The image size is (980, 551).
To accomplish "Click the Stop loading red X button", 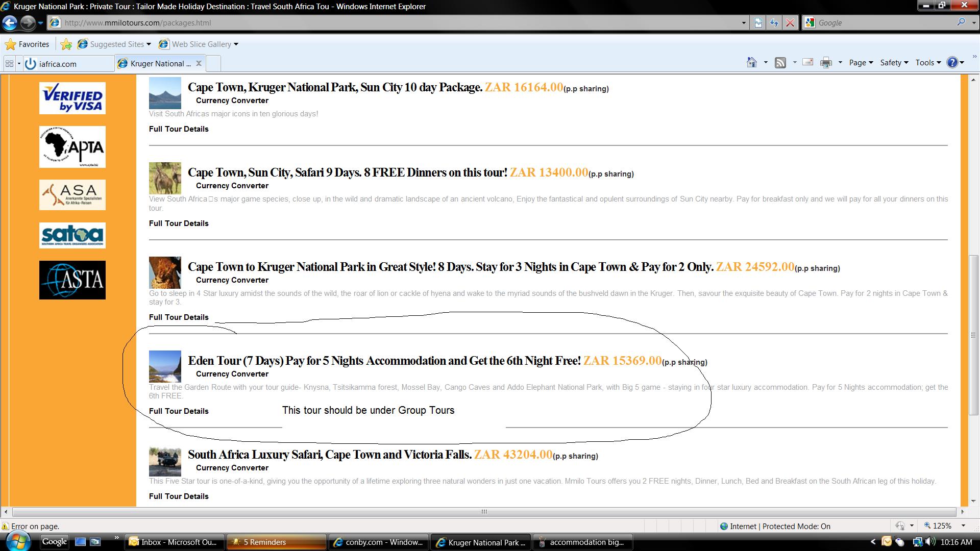I will 790,22.
